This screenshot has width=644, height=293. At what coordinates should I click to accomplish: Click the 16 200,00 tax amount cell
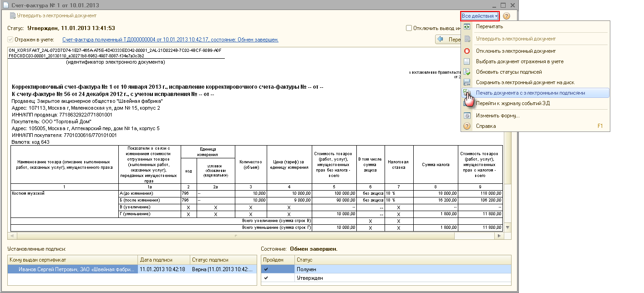coord(436,200)
